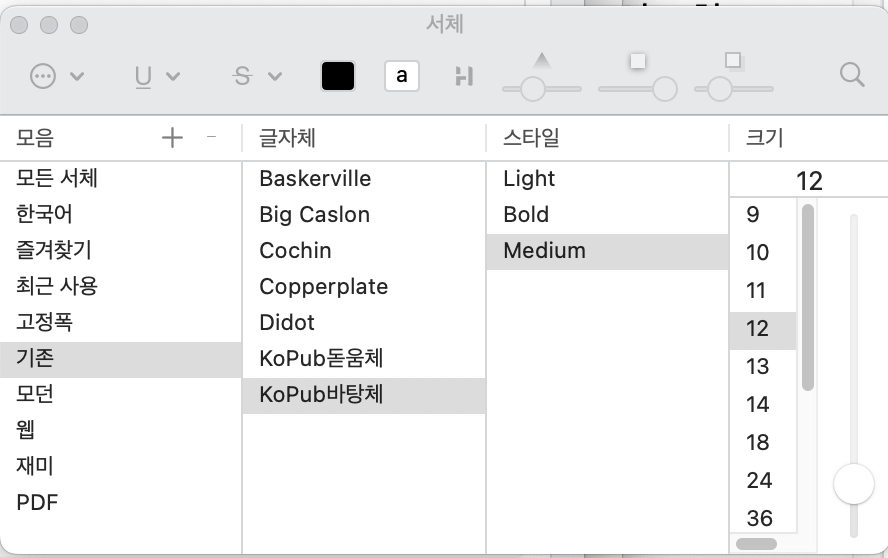Set font size to 11
The height and width of the screenshot is (558, 888).
coord(763,291)
